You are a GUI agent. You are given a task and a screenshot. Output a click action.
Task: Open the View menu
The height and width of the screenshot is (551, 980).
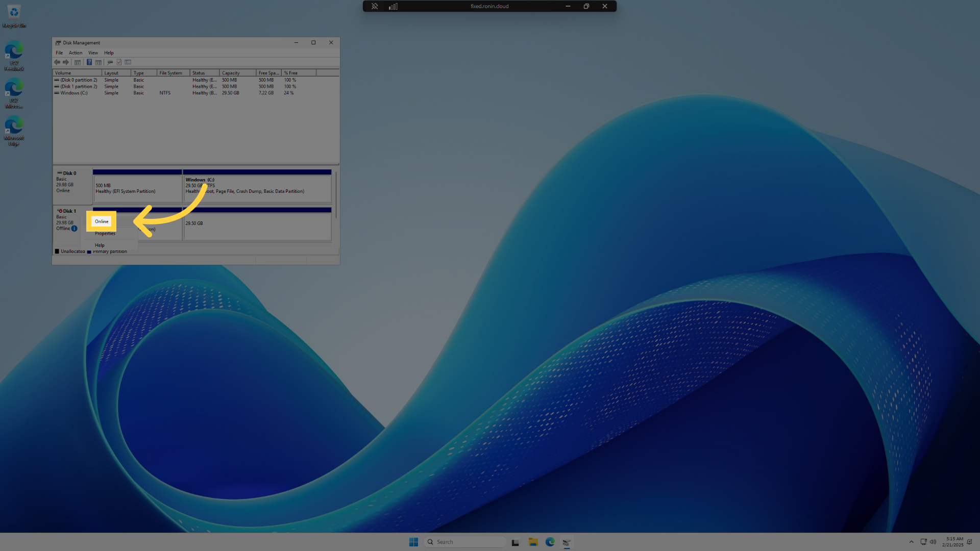point(93,53)
